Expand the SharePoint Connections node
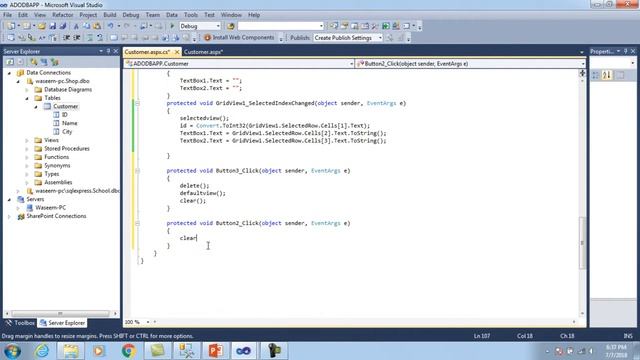The width and height of the screenshot is (640, 360). [9, 216]
